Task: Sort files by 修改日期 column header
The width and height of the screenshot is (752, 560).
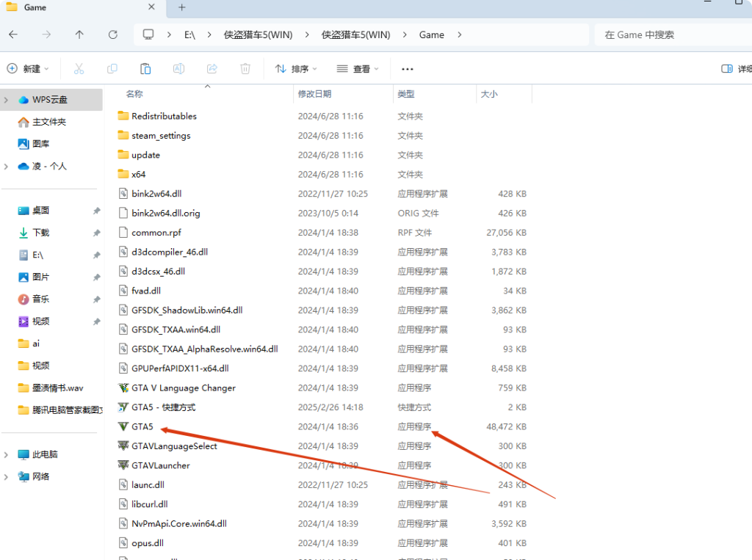Action: (x=314, y=94)
